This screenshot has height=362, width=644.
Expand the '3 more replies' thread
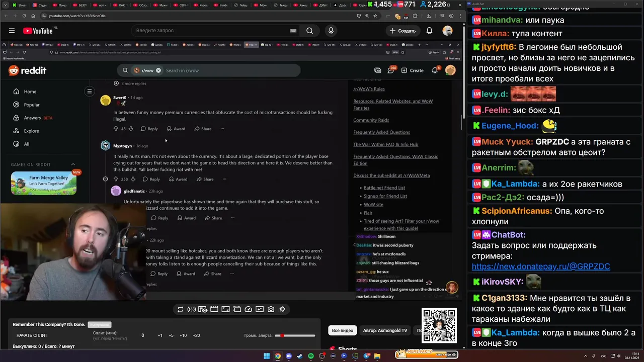pos(130,83)
